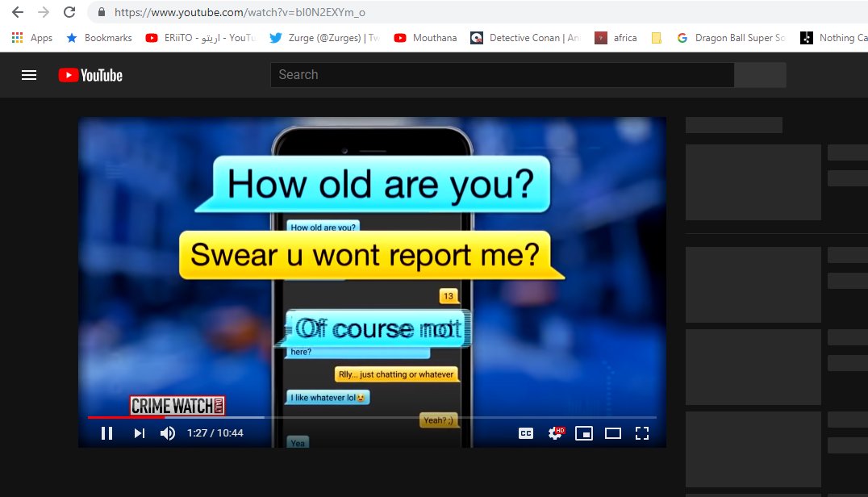The width and height of the screenshot is (868, 497).
Task: Enter full screen mode
Action: [641, 432]
